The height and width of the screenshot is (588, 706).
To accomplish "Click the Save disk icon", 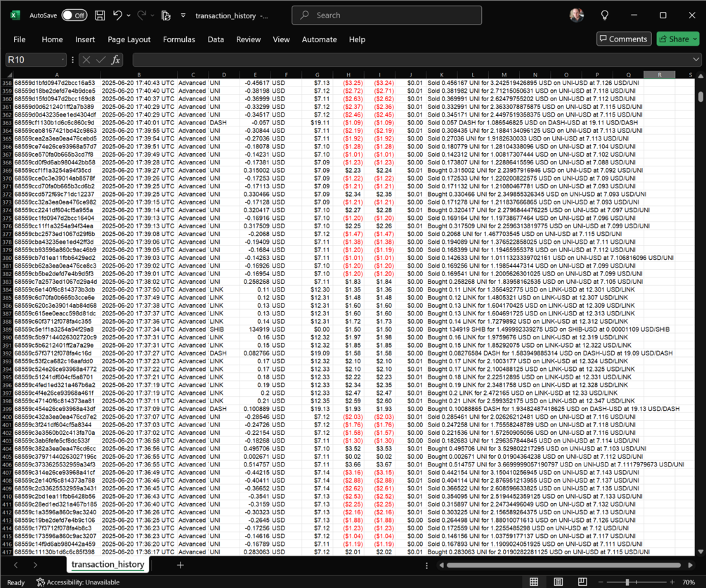I will click(100, 15).
